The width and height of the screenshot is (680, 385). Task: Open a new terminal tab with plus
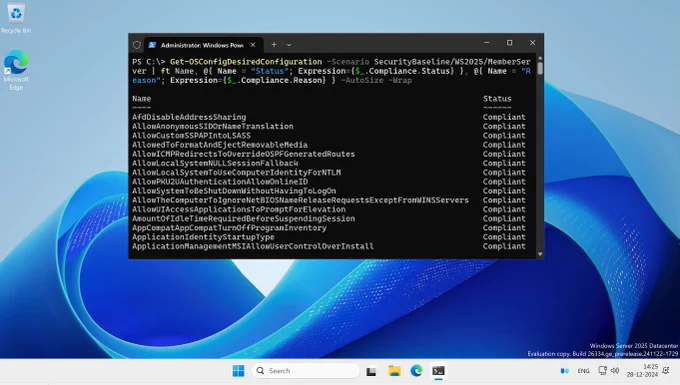pos(274,45)
